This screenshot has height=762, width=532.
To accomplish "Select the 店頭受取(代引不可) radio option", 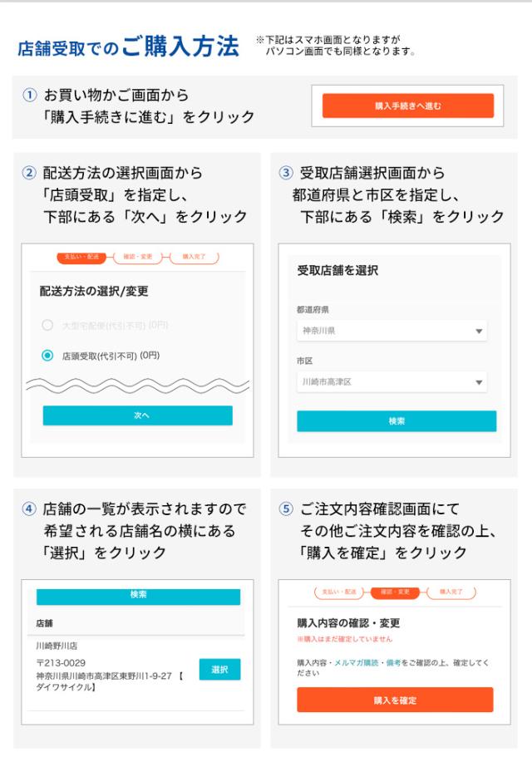I will click(x=48, y=356).
